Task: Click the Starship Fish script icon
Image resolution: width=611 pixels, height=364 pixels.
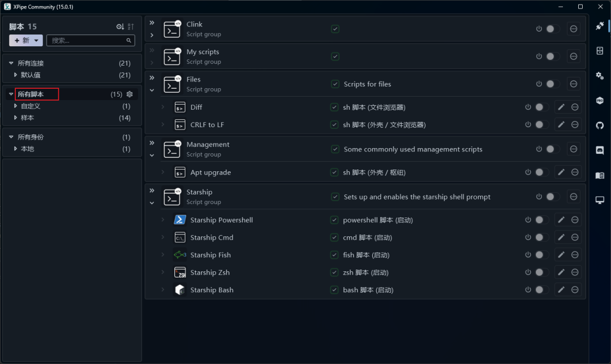Action: pos(180,255)
